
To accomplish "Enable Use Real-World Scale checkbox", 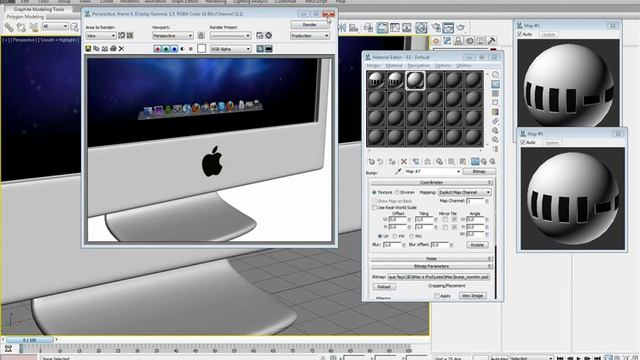I will pyautogui.click(x=374, y=208).
